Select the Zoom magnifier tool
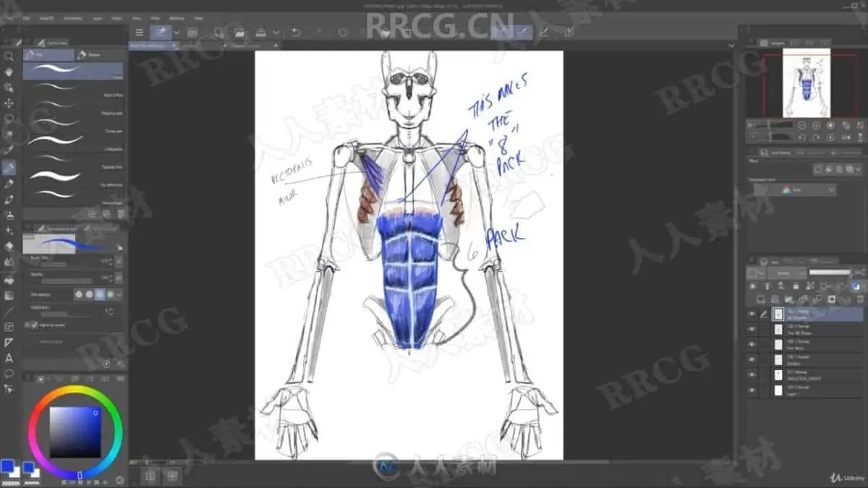Viewport: 868px width, 488px height. [x=9, y=56]
